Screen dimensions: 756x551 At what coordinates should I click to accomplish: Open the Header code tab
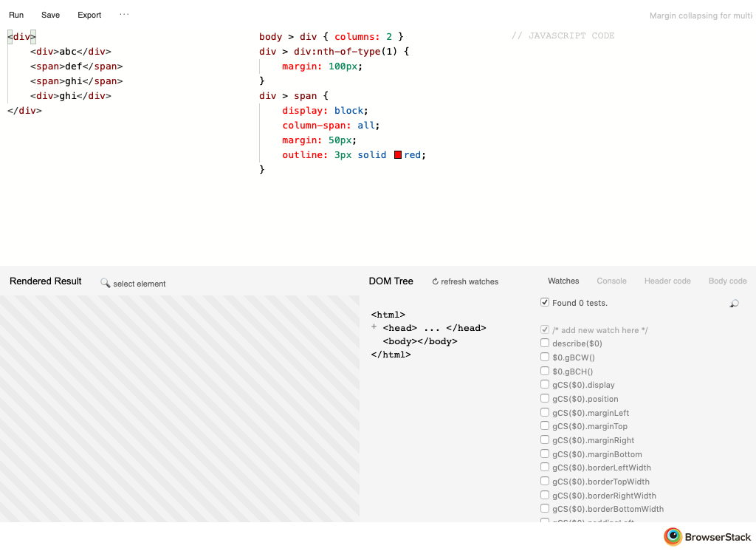[667, 281]
